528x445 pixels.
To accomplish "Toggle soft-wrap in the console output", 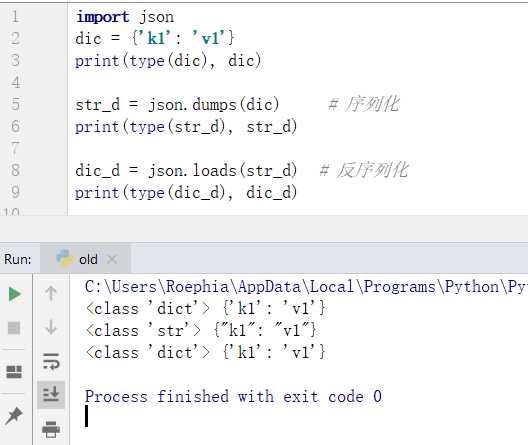I will (x=51, y=361).
